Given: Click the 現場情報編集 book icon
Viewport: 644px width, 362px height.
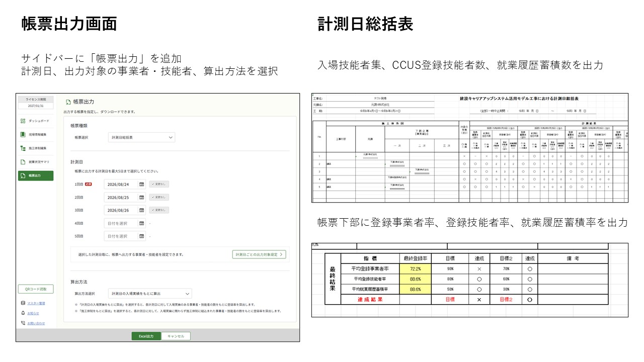Looking at the screenshot, I should [x=23, y=135].
